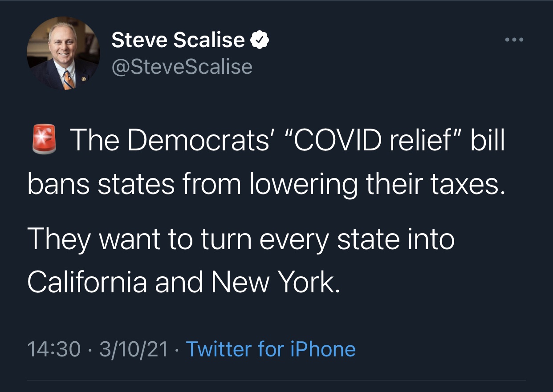
Task: Click the word "California" in the tweet
Action: (87, 281)
